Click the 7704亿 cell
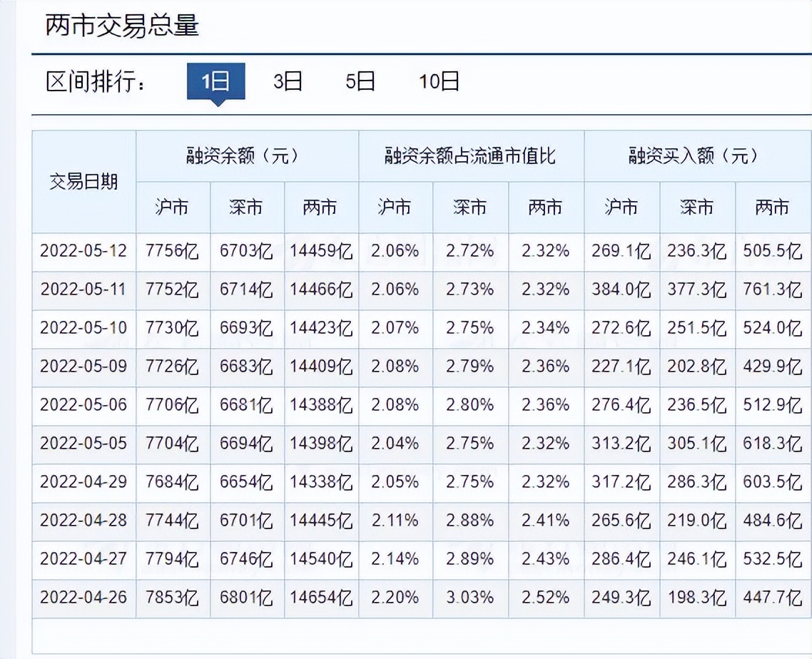 [x=173, y=444]
